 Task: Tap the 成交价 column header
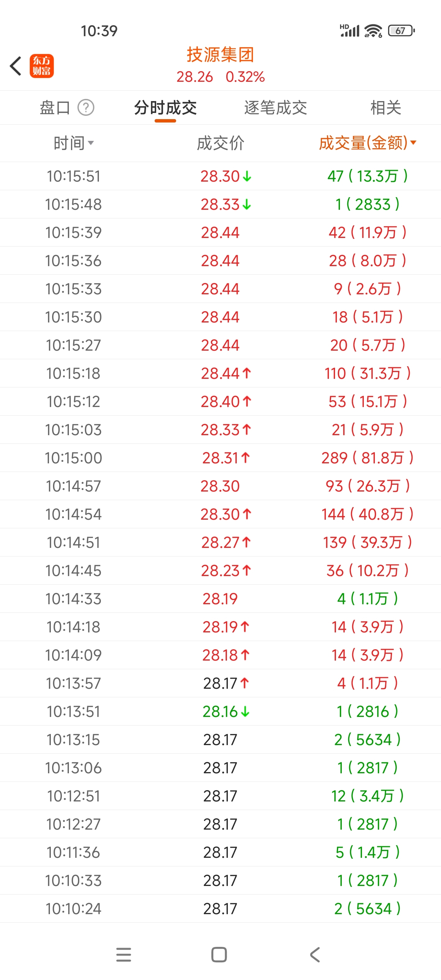tap(220, 143)
